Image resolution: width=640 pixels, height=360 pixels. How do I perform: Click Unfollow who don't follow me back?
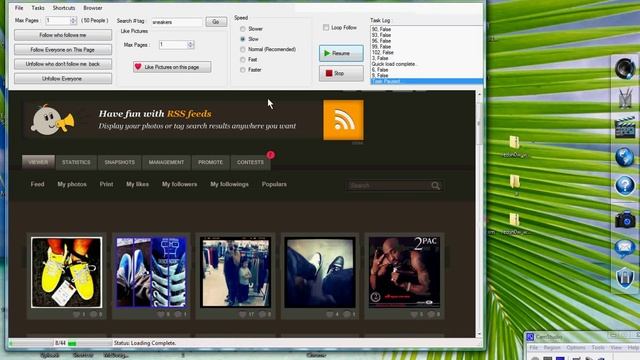63,64
